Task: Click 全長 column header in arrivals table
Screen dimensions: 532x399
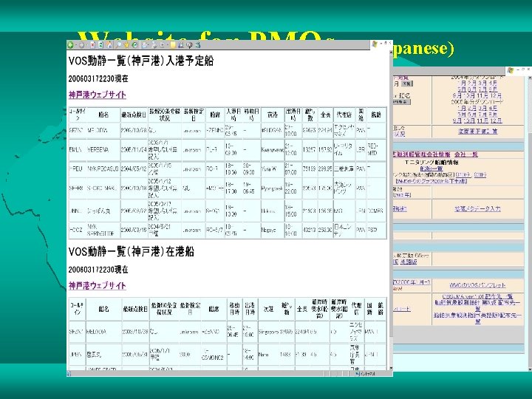Action: click(325, 115)
